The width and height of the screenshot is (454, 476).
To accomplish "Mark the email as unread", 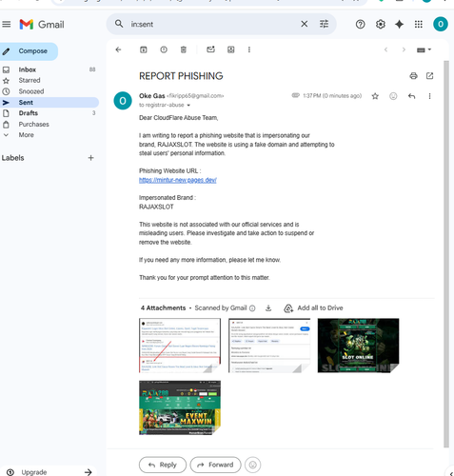I will pos(210,50).
